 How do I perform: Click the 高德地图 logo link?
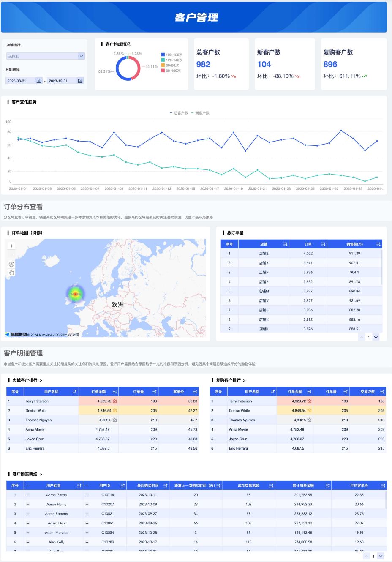click(x=16, y=334)
